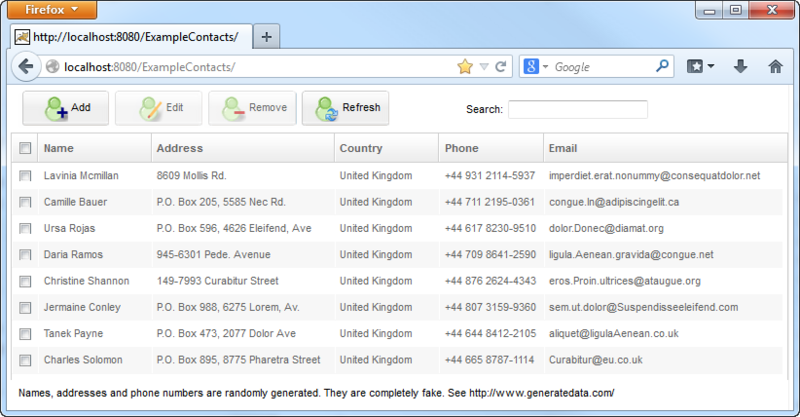The image size is (800, 417).
Task: Click the name Christine Shannon
Action: pos(86,281)
